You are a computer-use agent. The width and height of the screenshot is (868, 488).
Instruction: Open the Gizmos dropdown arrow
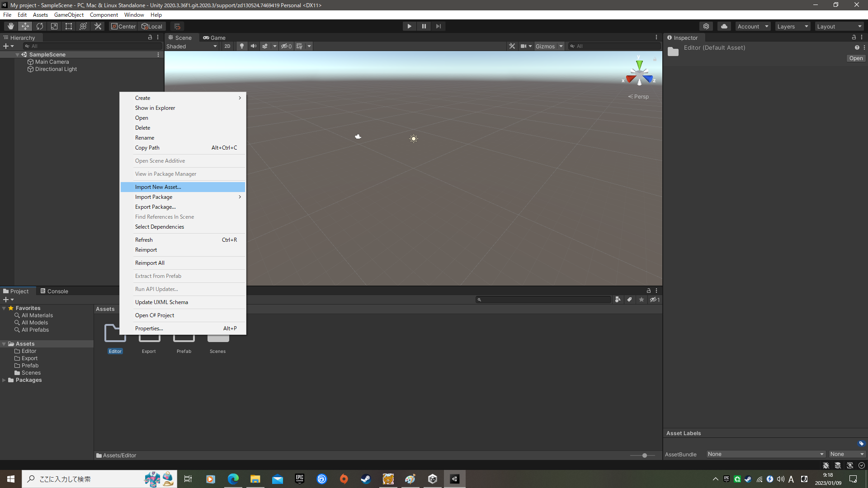click(x=561, y=46)
